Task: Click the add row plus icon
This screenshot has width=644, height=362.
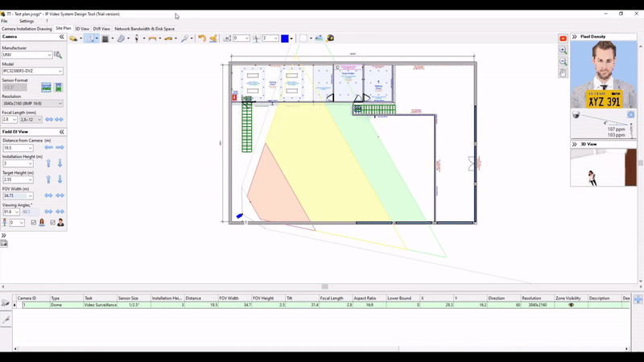Action: click(638, 299)
